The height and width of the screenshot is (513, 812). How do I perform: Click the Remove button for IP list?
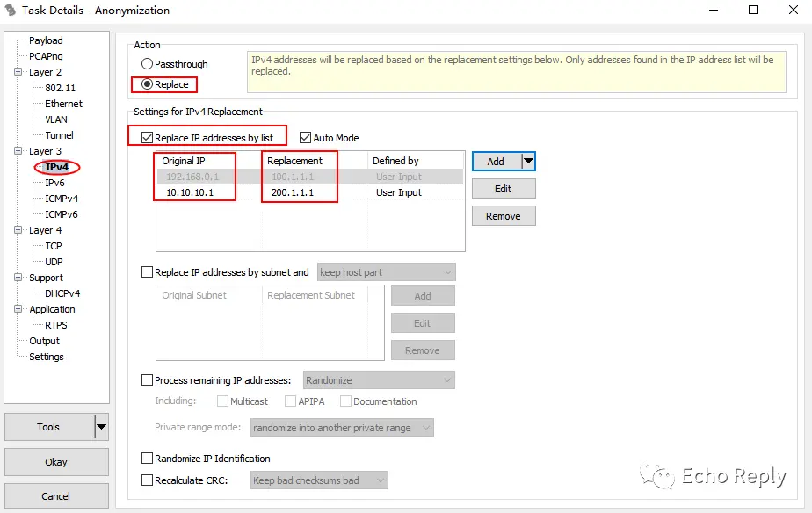(504, 216)
